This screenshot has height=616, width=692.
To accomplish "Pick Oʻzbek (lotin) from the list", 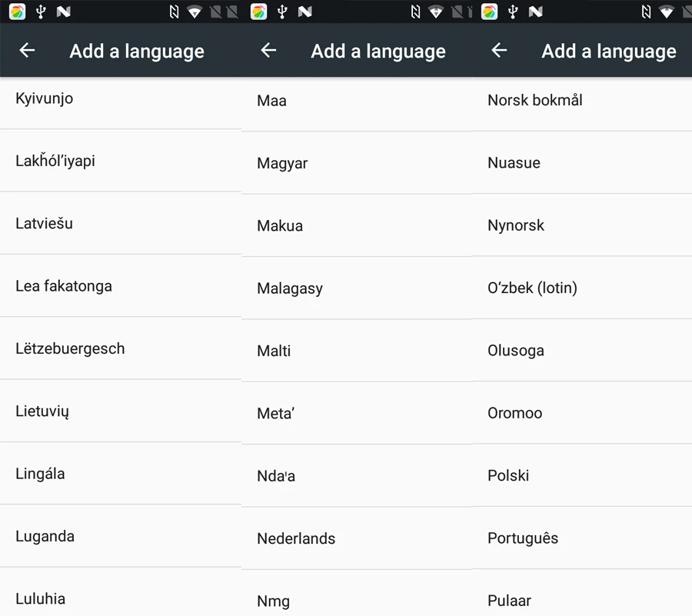I will 582,288.
